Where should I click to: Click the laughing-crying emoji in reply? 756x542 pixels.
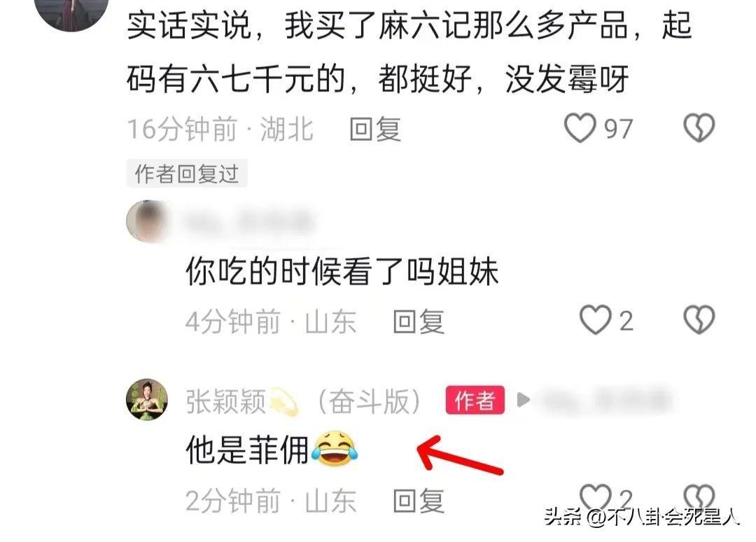pyautogui.click(x=334, y=448)
